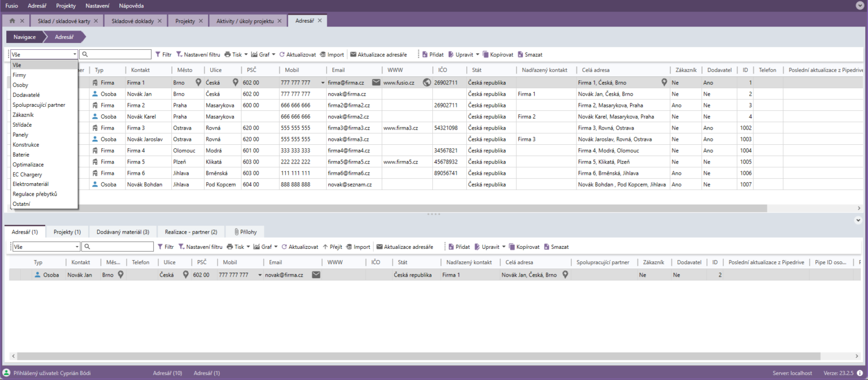
Task: Click lower panel Aktualizace adresáře button
Action: point(405,247)
